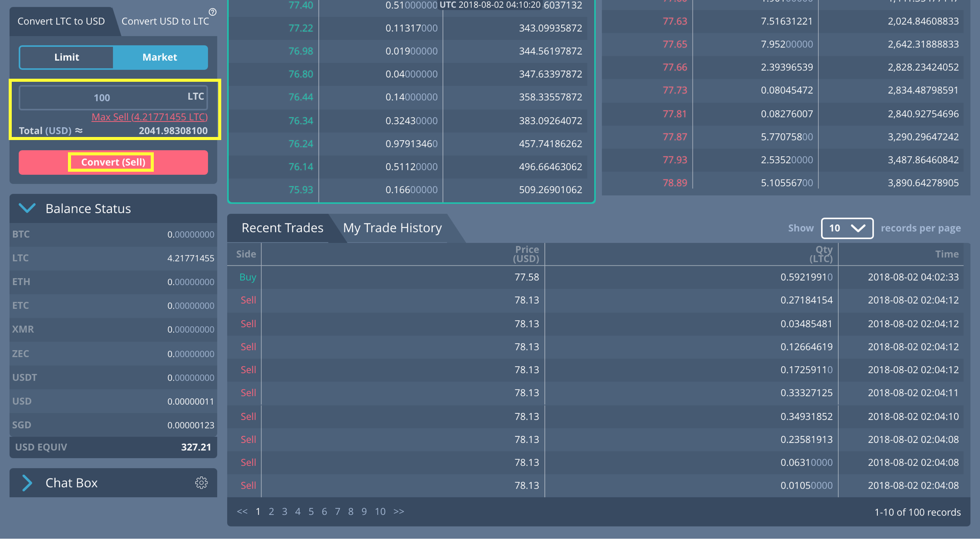Click the Max Sell LTC link
980x552 pixels.
pos(149,117)
